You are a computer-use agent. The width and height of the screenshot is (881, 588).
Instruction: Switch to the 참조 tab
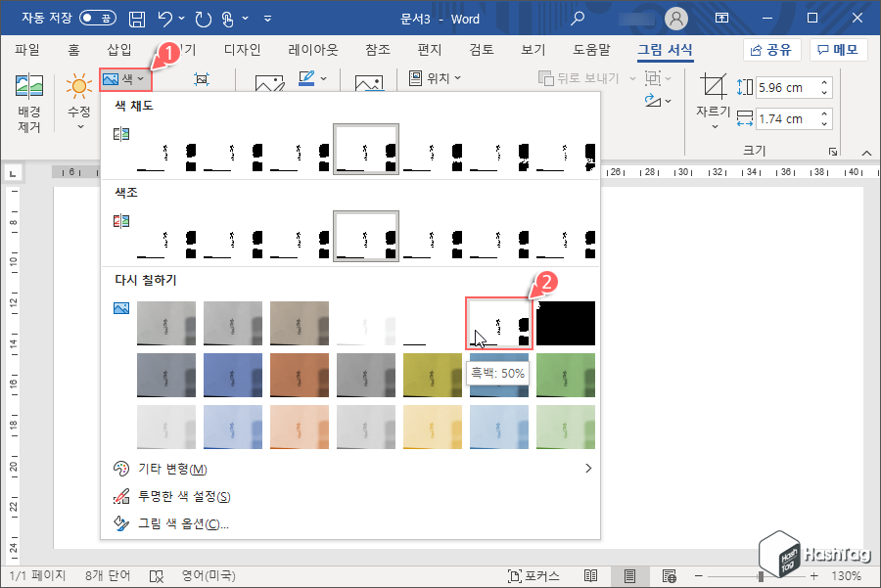[x=378, y=50]
